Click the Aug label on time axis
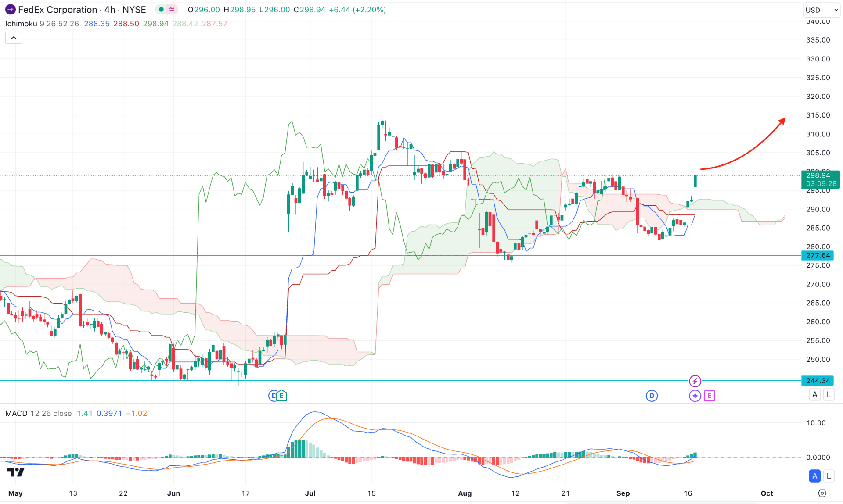 (465, 493)
